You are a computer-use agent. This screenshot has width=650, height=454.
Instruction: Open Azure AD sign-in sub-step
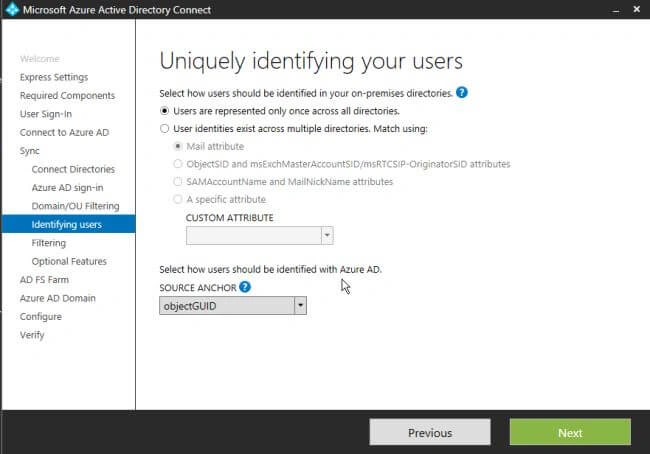[67, 188]
